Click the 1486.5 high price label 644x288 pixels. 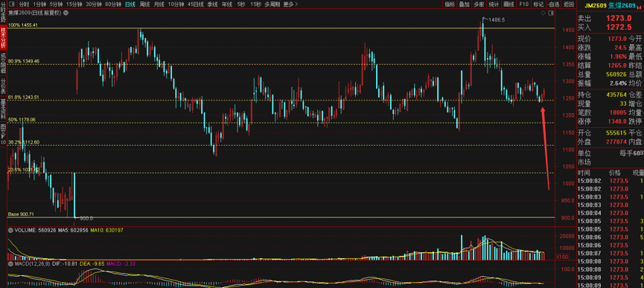497,19
